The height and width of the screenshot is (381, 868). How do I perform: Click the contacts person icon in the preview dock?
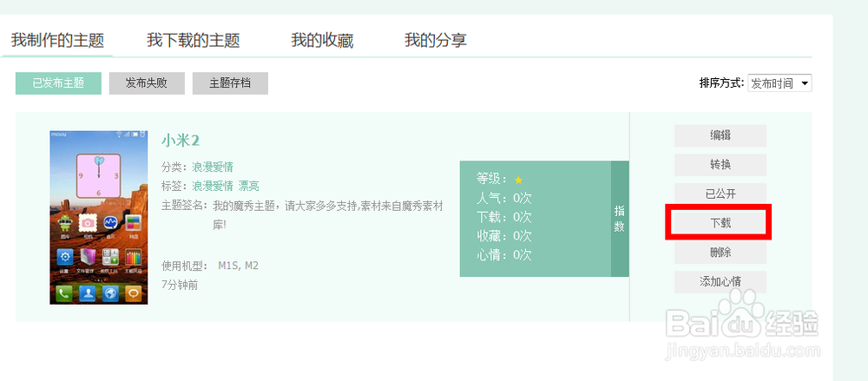tap(88, 294)
